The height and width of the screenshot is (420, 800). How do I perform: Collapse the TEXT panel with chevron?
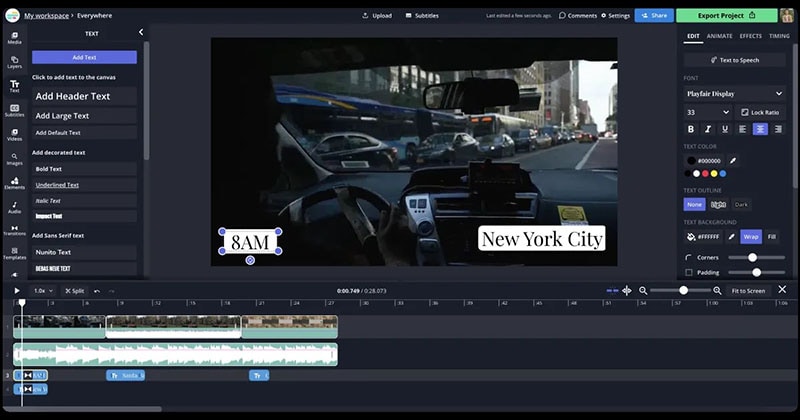pyautogui.click(x=141, y=32)
